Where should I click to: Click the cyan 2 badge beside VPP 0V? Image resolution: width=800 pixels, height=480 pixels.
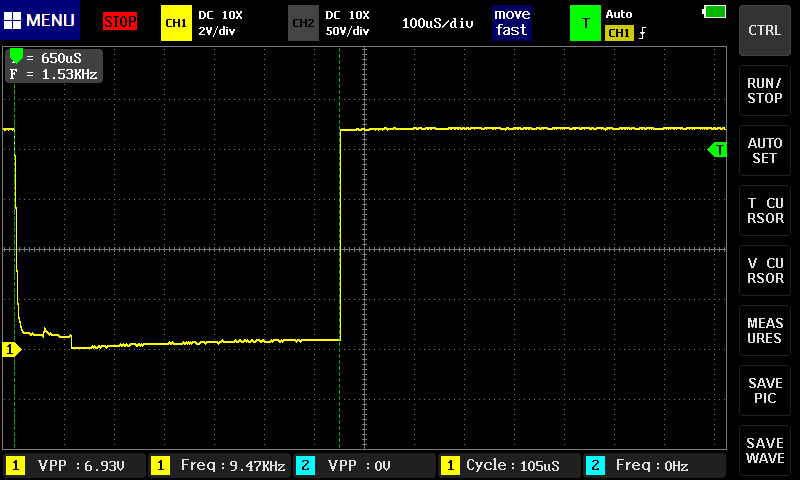[x=305, y=466]
